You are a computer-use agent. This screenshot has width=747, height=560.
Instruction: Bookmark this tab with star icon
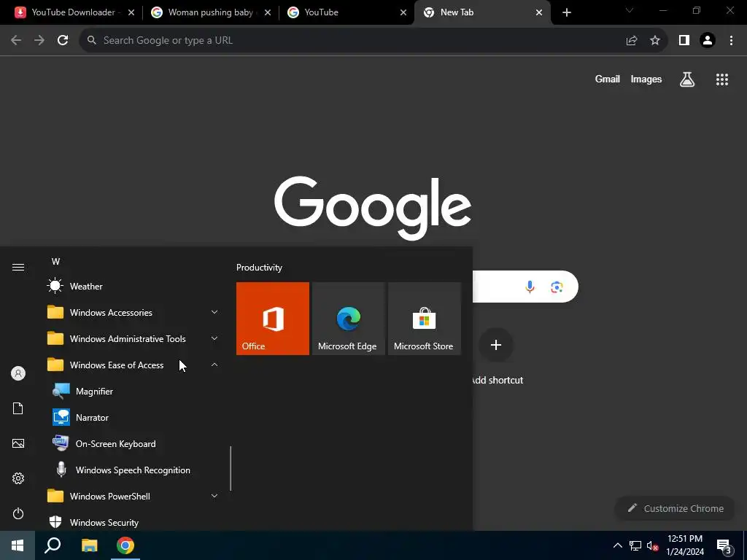coord(655,41)
